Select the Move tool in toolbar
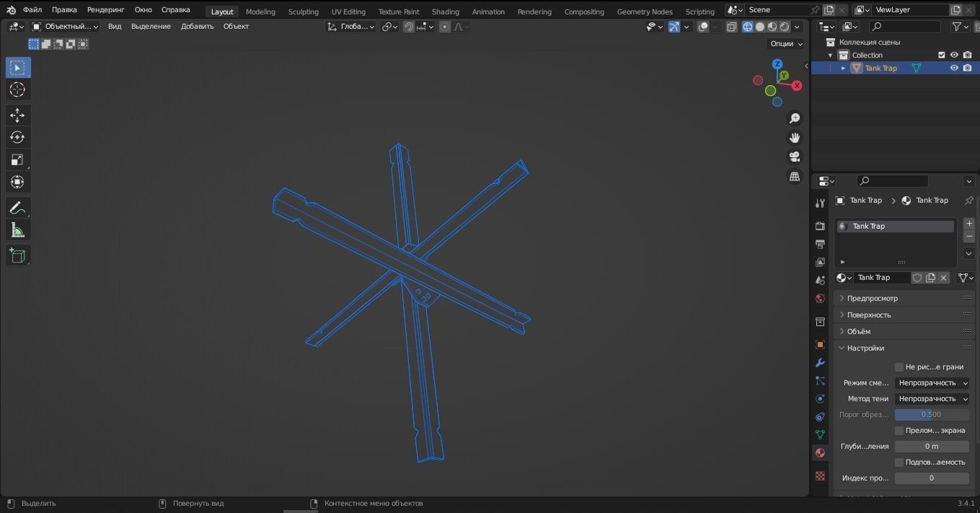Viewport: 980px width, 513px height. pos(17,115)
